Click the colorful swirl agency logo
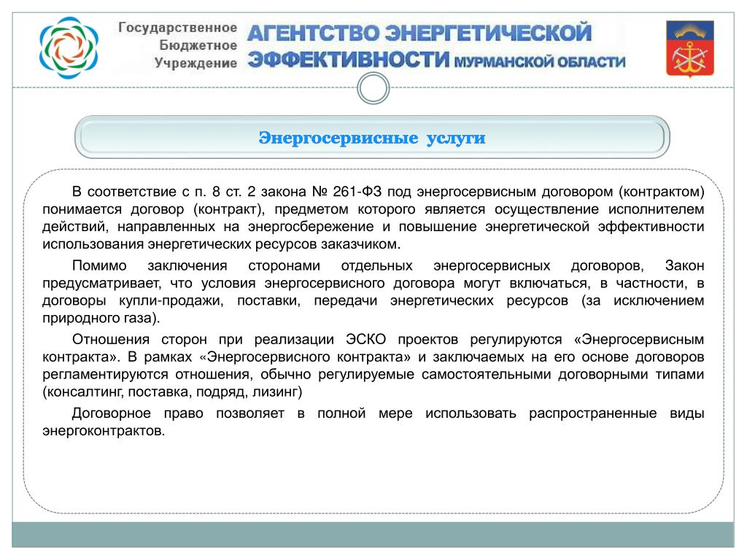The width and height of the screenshot is (747, 560). (69, 47)
